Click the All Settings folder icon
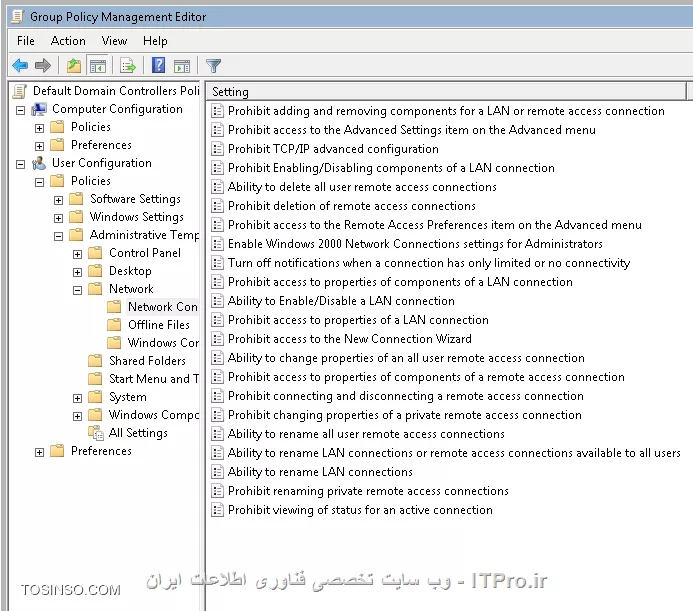Viewport: 693px width, 611px height. [x=95, y=433]
